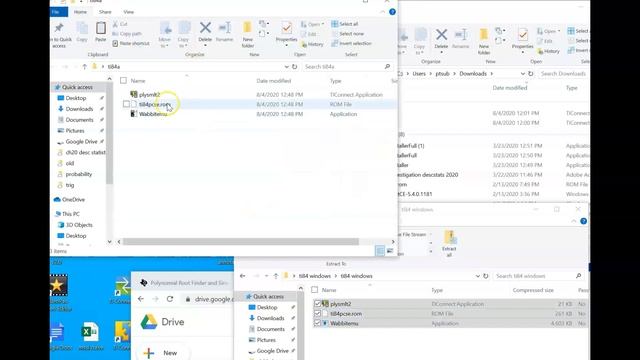Click the help icon in ti84a window
640x360 pixels.
tap(392, 12)
